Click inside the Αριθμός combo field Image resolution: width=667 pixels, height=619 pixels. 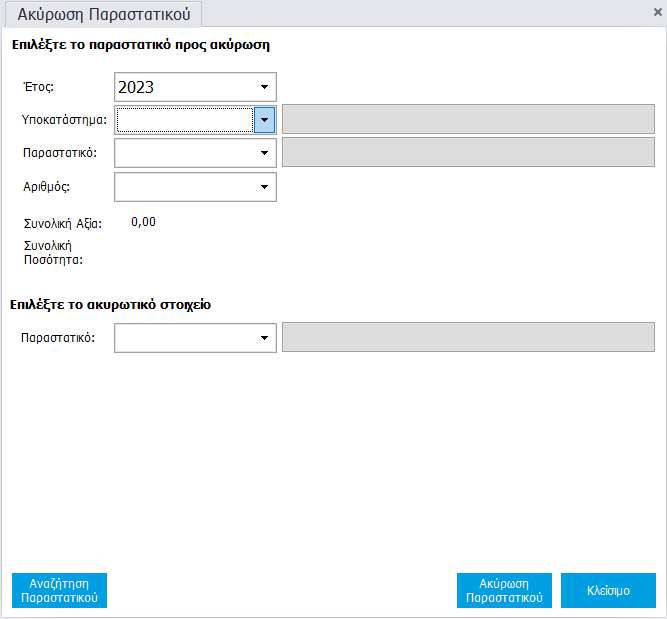(184, 187)
